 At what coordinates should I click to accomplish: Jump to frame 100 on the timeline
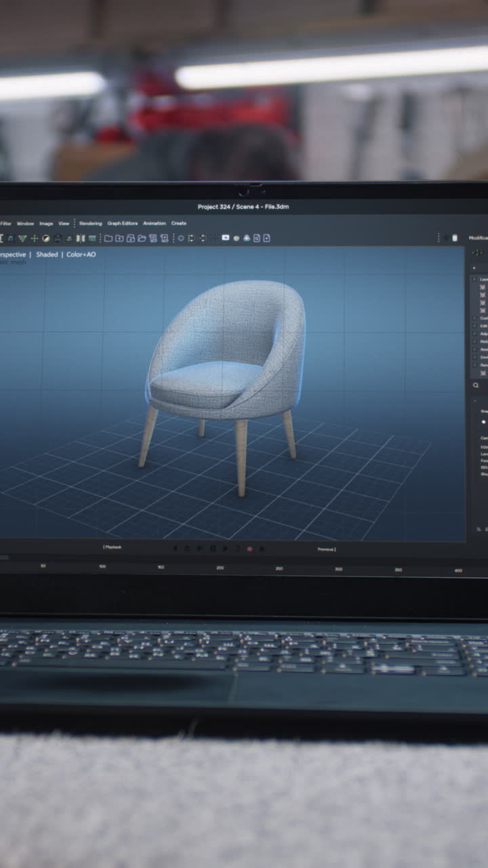pyautogui.click(x=102, y=566)
